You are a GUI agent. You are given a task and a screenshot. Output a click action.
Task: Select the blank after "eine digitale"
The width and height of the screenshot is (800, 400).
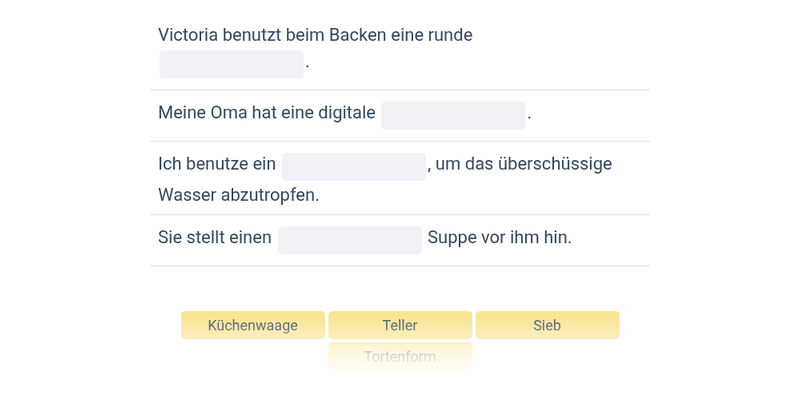[x=453, y=115]
